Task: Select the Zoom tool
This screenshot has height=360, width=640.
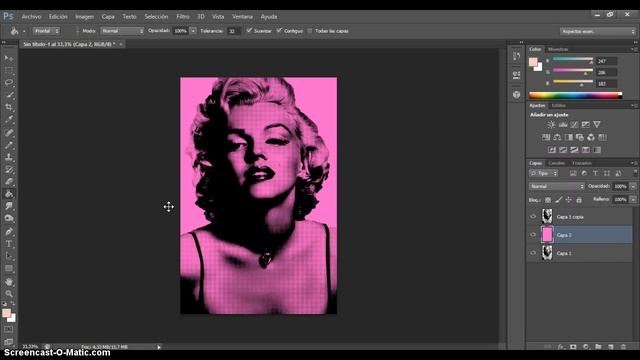Action: coord(9,293)
